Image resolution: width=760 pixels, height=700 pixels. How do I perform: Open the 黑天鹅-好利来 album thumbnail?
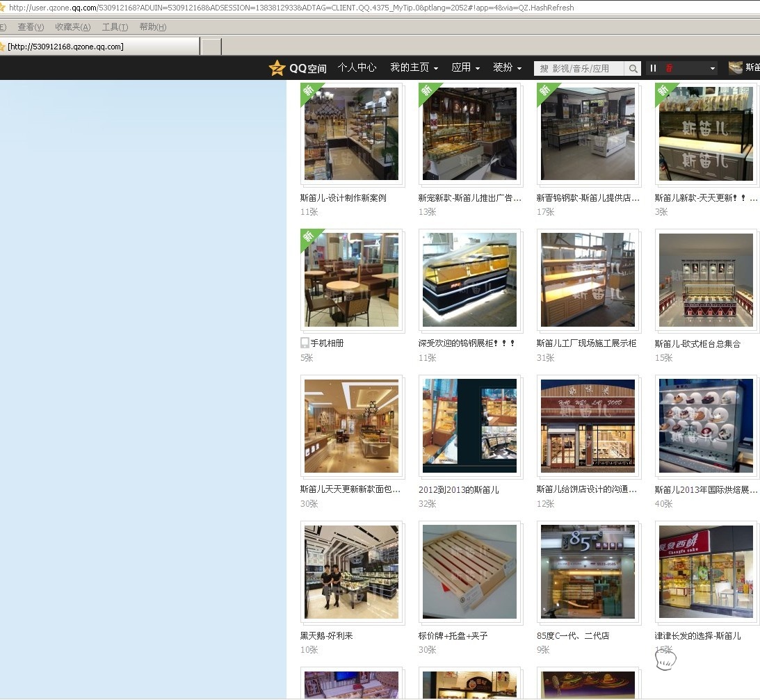(x=351, y=571)
